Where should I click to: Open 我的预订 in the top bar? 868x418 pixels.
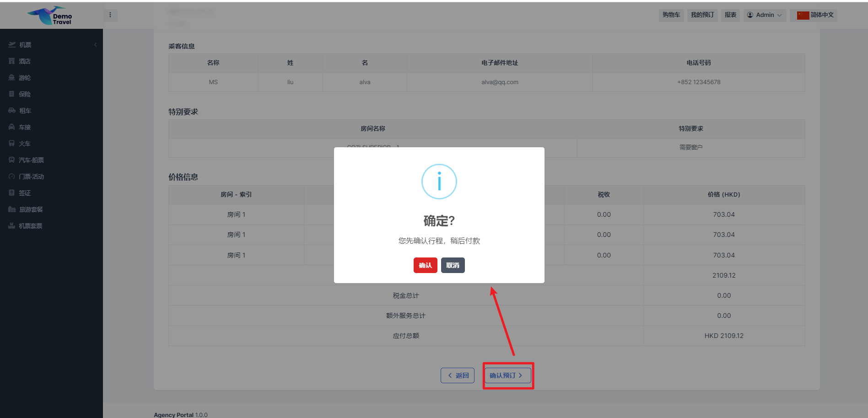click(702, 15)
